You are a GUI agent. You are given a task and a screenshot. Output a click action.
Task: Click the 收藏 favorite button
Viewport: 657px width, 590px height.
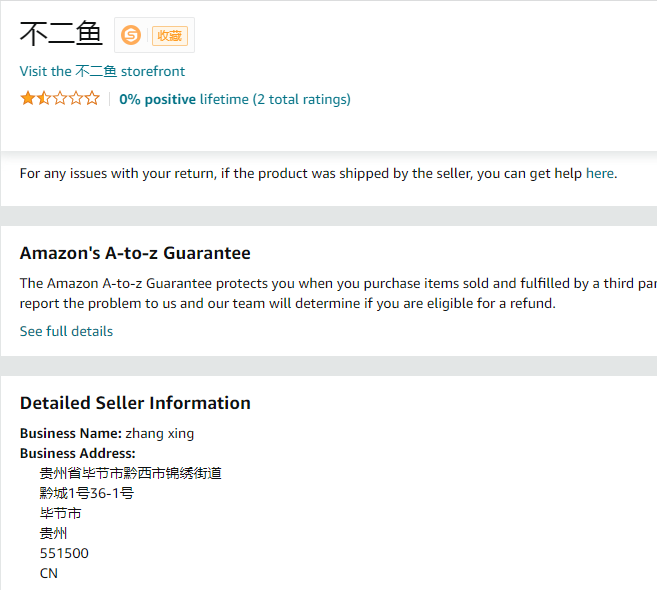point(168,35)
